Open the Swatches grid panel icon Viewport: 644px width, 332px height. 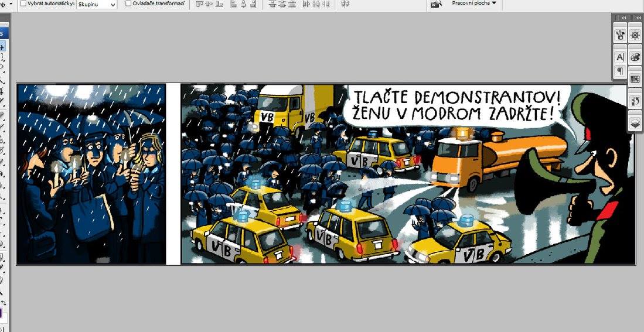pyautogui.click(x=635, y=79)
